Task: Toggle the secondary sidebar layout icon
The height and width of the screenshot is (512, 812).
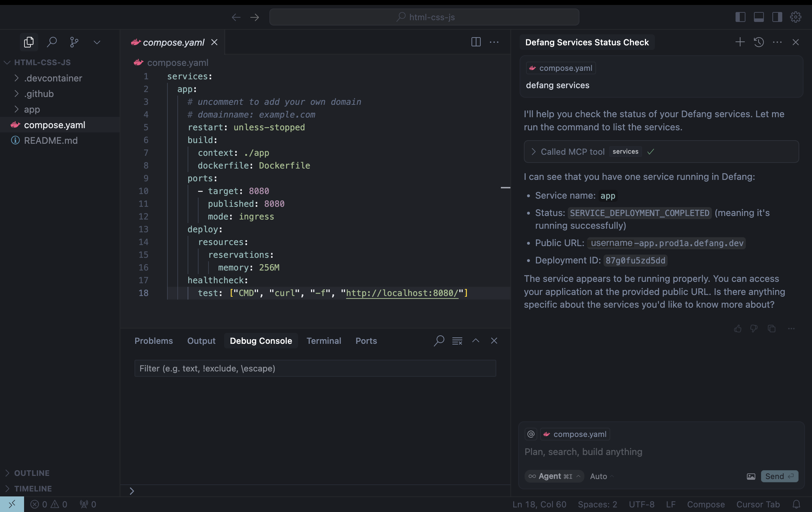Action: point(777,17)
